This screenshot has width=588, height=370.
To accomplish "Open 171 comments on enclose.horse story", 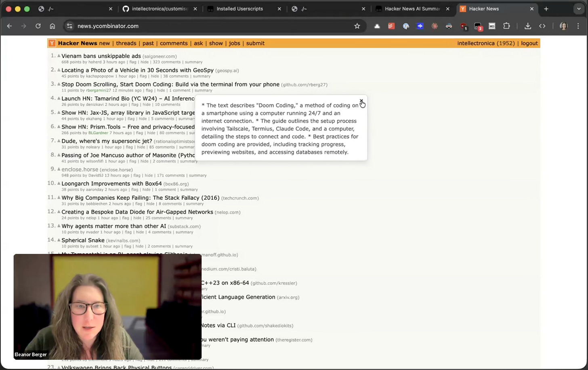I will [x=171, y=175].
